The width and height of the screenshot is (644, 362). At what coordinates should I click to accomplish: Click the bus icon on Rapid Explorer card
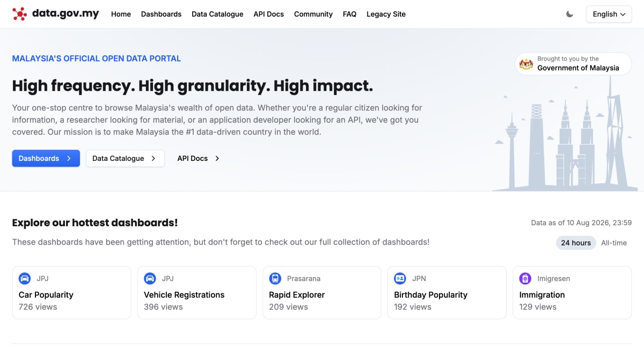[x=275, y=278]
